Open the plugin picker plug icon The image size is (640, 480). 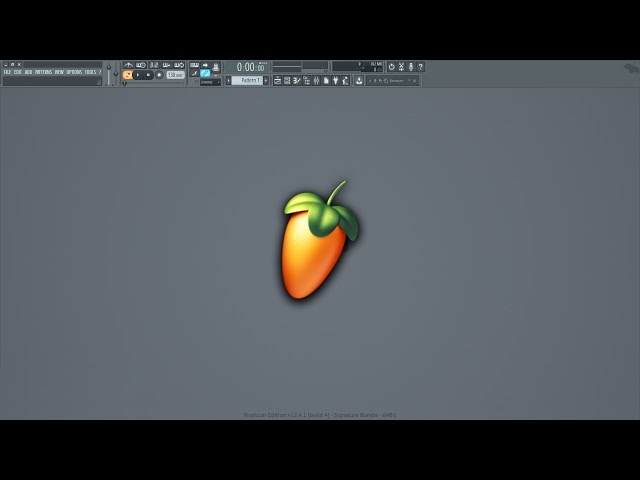coord(336,80)
